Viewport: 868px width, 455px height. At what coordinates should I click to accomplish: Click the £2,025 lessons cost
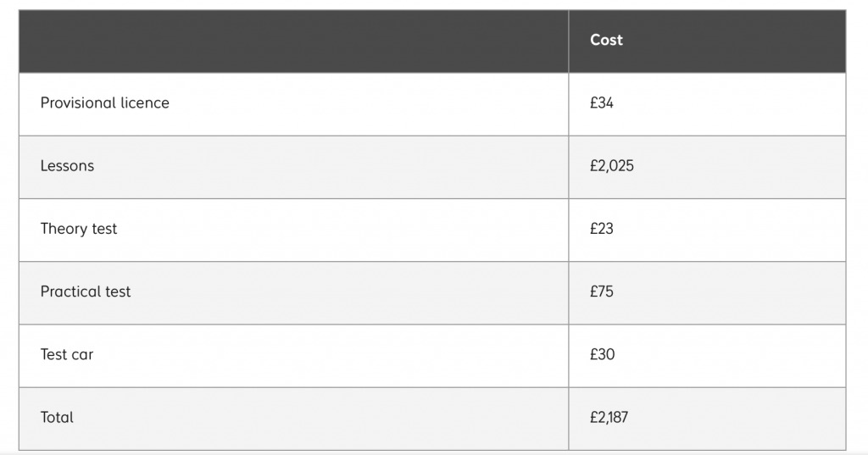click(x=612, y=166)
